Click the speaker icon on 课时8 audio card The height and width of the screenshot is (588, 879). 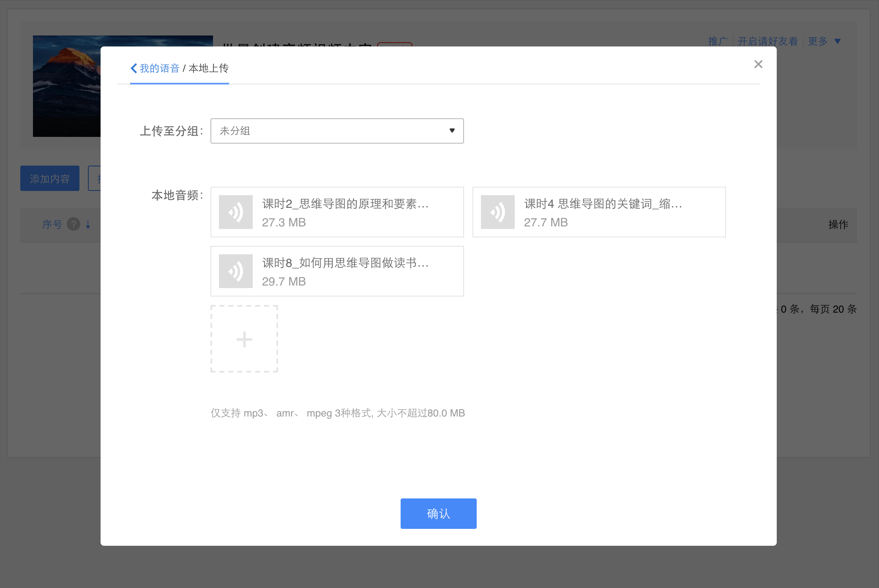point(235,271)
